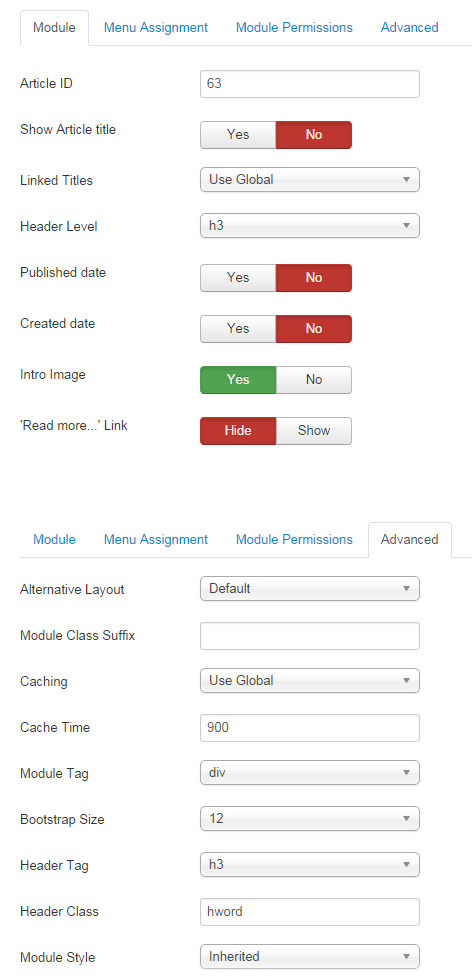472x977 pixels.
Task: Open the Linked Titles dropdown
Action: [309, 179]
